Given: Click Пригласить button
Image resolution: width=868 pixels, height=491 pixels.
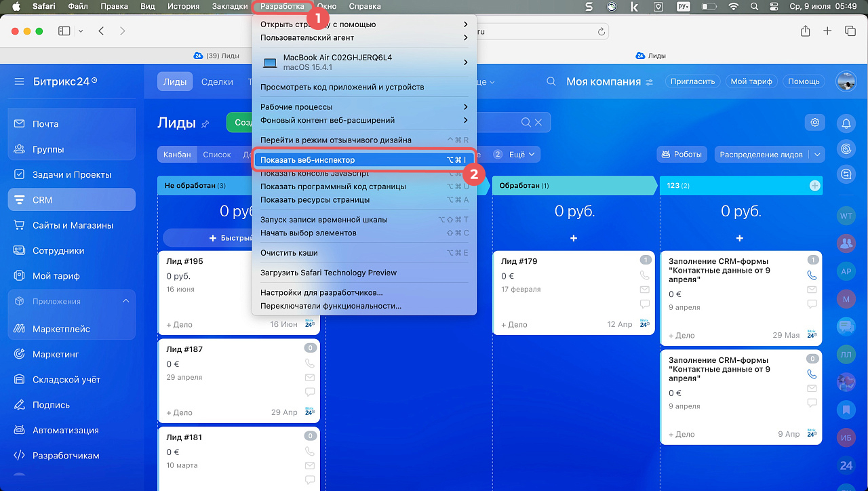Looking at the screenshot, I should pyautogui.click(x=692, y=81).
